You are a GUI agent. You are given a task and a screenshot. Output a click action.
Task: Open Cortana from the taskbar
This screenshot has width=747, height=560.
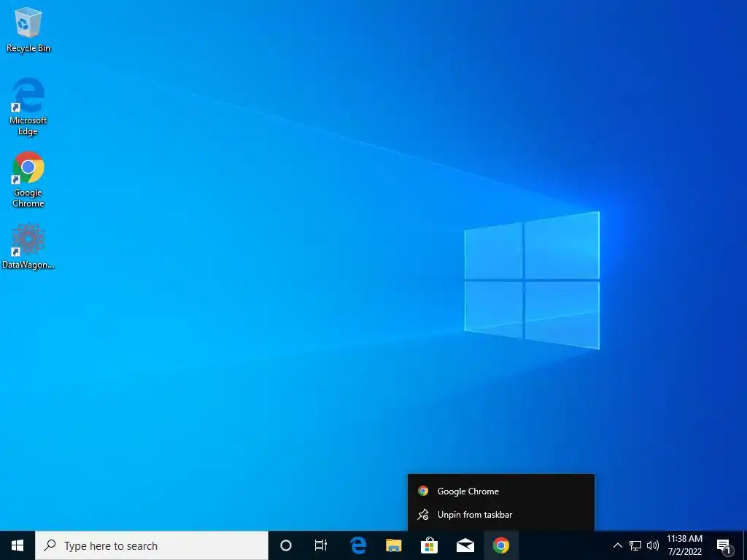tap(286, 545)
